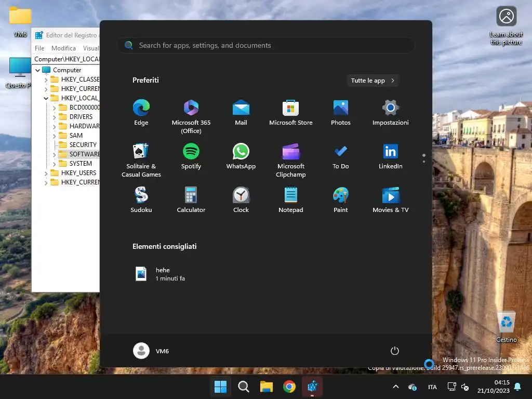Open the Mail app
Image resolution: width=532 pixels, height=399 pixels.
coord(241,113)
